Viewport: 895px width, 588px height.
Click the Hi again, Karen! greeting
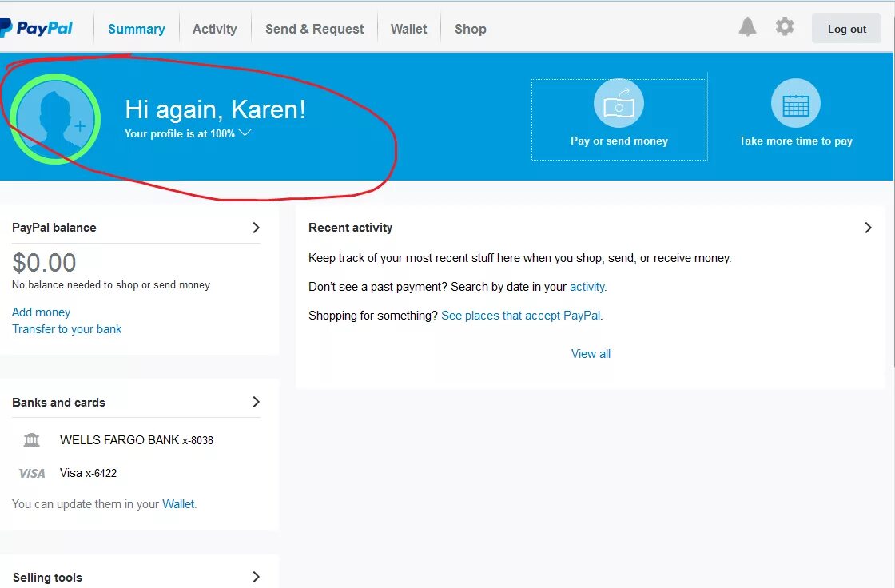(215, 109)
